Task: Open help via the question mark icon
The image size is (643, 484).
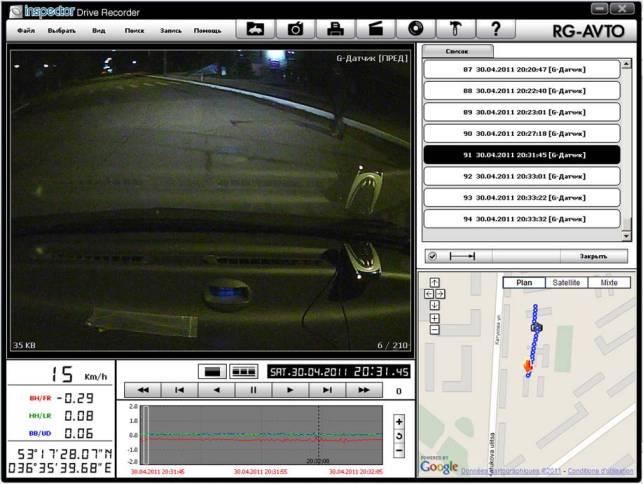Action: (494, 29)
